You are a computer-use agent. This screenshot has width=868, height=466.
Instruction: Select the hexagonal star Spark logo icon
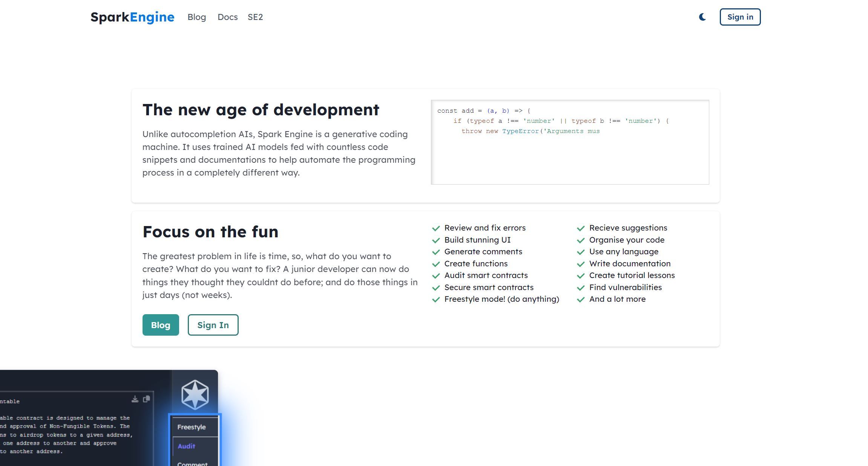pos(195,394)
